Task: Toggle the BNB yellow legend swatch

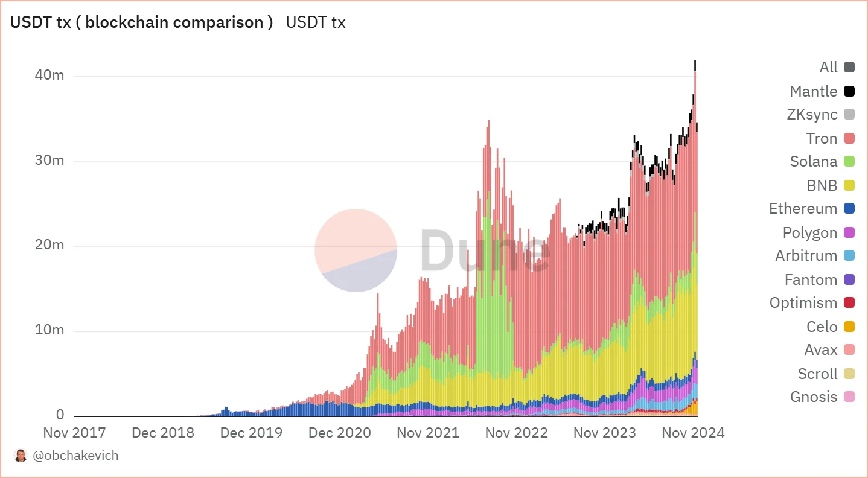Action: coord(849,185)
